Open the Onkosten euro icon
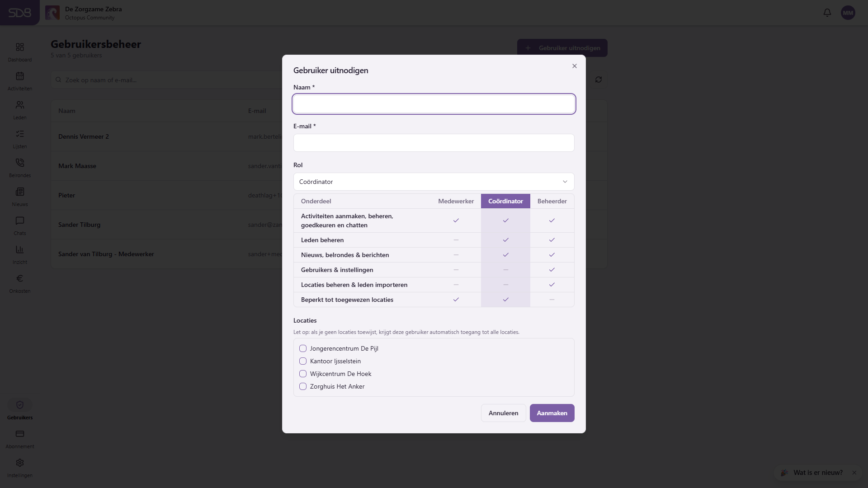 pos(20,278)
